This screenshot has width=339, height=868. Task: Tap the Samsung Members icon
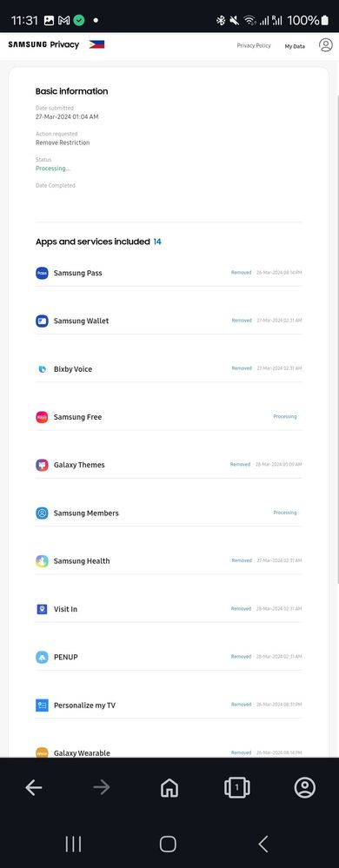pyautogui.click(x=42, y=514)
